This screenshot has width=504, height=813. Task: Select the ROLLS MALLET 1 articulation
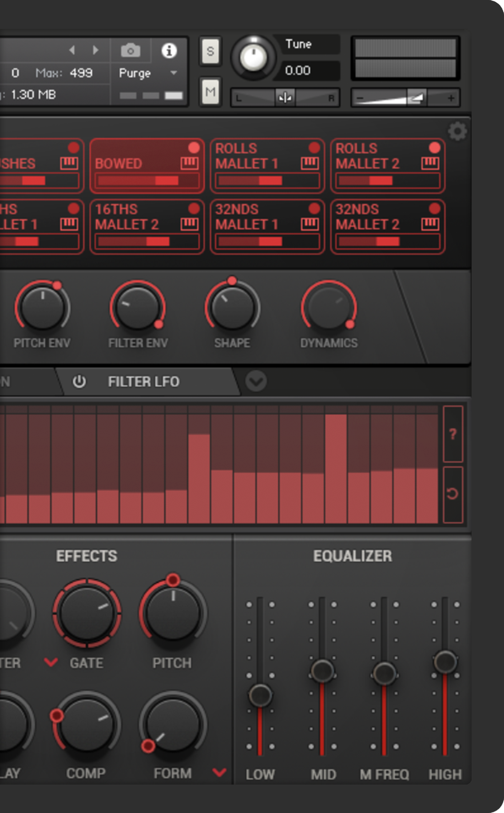[267, 166]
